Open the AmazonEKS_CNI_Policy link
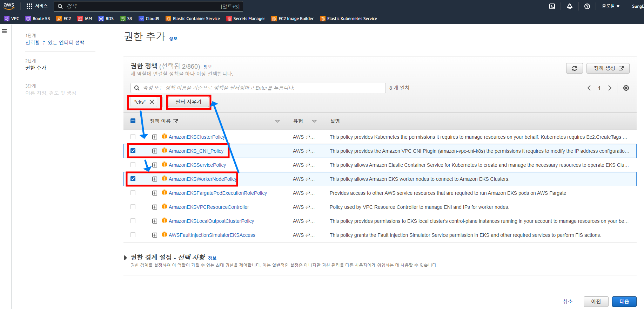Image resolution: width=644 pixels, height=309 pixels. pyautogui.click(x=196, y=151)
